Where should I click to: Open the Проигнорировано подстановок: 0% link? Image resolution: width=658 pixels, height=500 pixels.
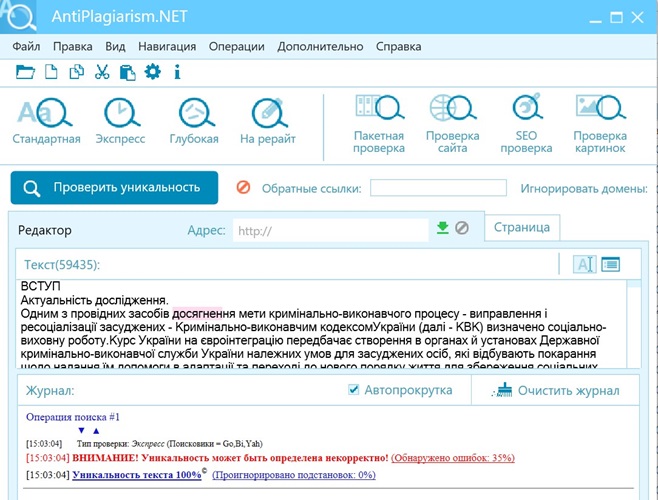(294, 475)
